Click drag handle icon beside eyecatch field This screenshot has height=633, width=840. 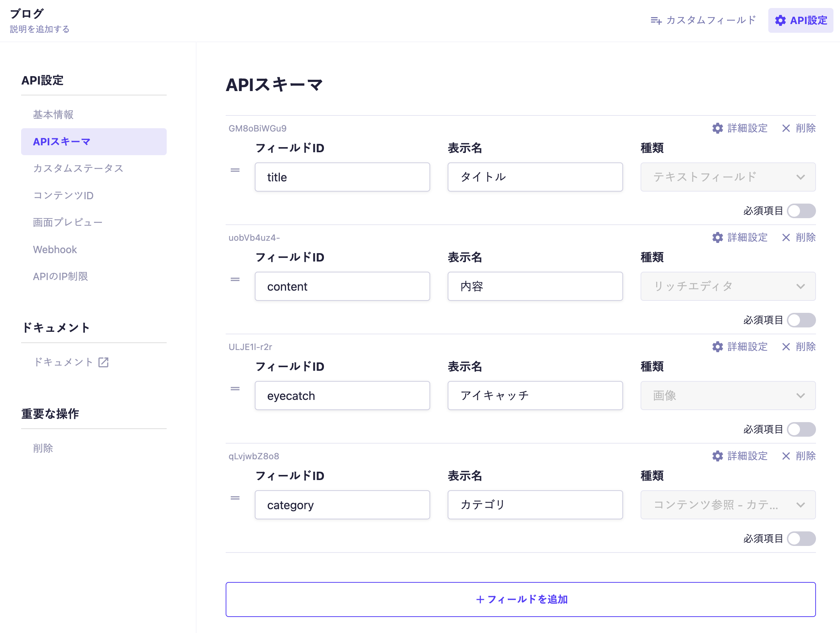[x=235, y=388]
